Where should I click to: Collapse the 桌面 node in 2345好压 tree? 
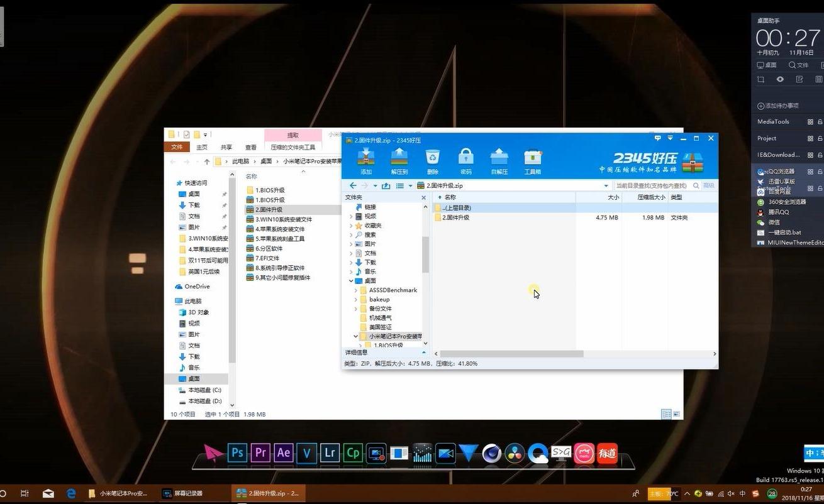(351, 281)
